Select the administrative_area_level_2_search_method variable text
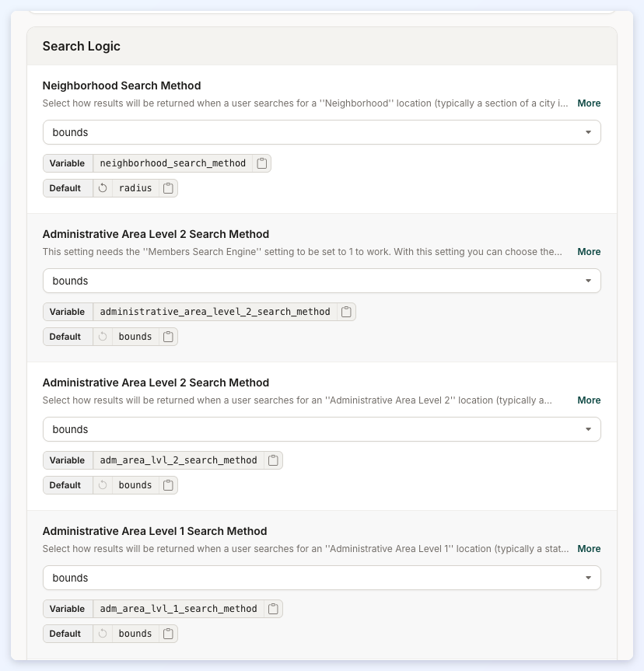 [215, 312]
